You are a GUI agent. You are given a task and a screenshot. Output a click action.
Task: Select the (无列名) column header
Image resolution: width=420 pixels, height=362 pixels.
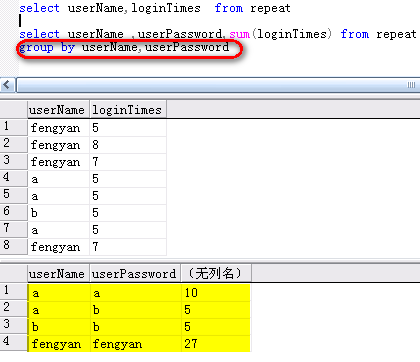[216, 274]
